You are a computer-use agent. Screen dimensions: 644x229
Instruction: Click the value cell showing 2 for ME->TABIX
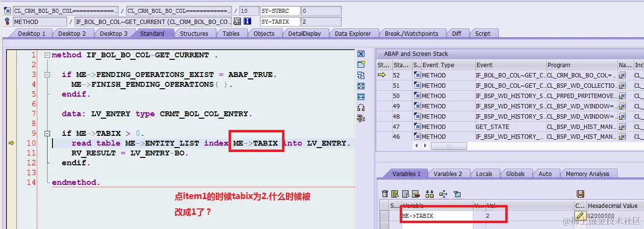click(x=529, y=216)
